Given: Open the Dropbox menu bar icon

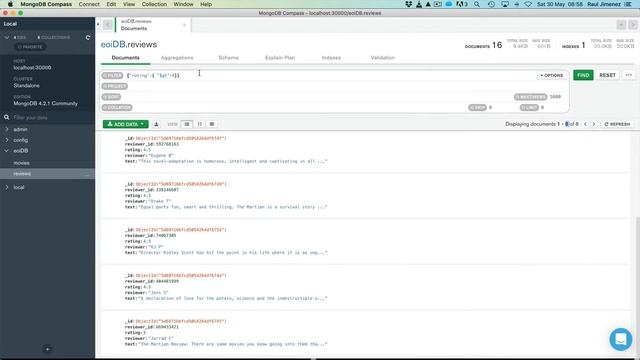Looking at the screenshot, I should coord(409,4).
